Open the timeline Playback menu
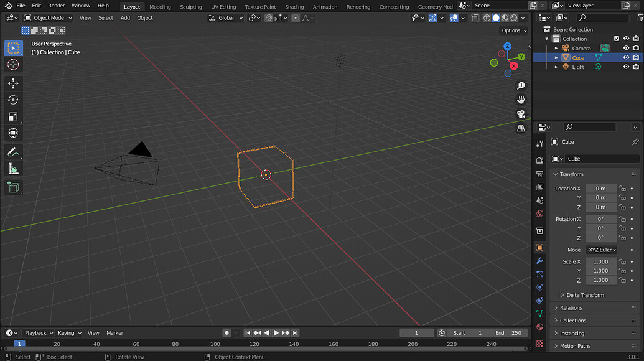This screenshot has height=361, width=644. click(x=38, y=333)
